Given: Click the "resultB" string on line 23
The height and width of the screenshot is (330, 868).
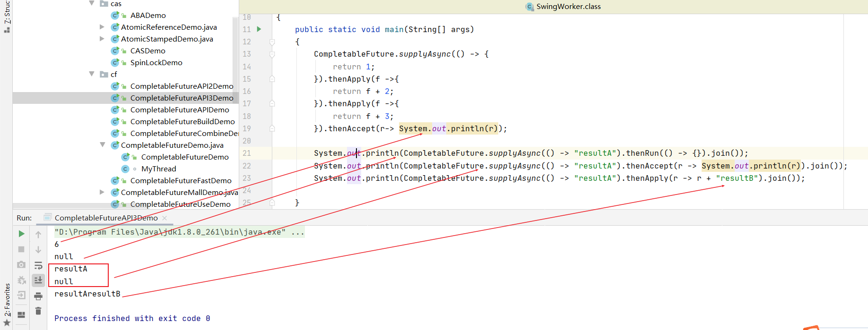Looking at the screenshot, I should (737, 178).
